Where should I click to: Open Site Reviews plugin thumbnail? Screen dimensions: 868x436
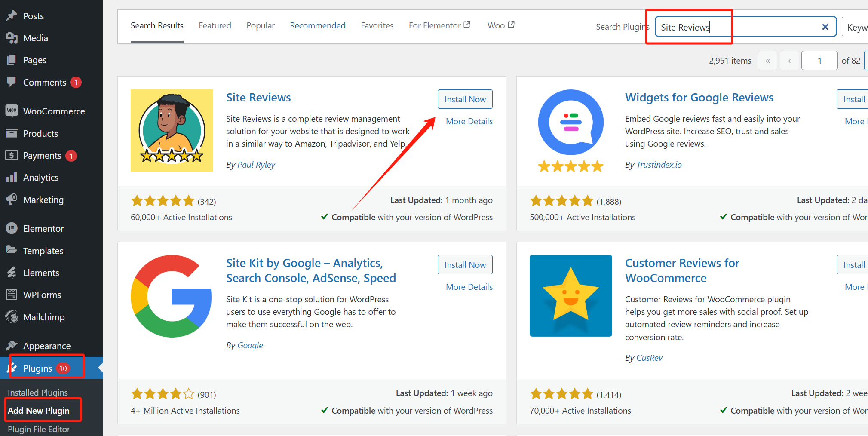(x=172, y=131)
